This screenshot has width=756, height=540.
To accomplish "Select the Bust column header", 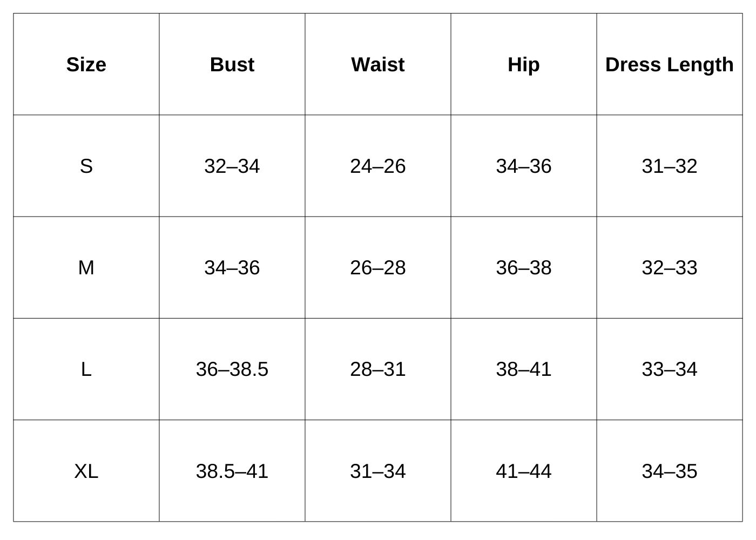I will pyautogui.click(x=232, y=65).
